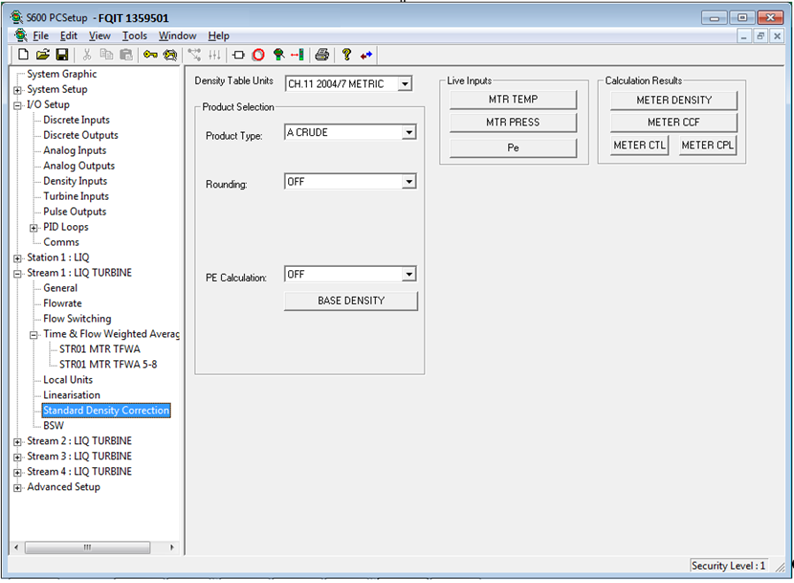The width and height of the screenshot is (794, 583).
Task: Collapse the Stream 1 : LIQ TURBINE node
Action: 17,274
